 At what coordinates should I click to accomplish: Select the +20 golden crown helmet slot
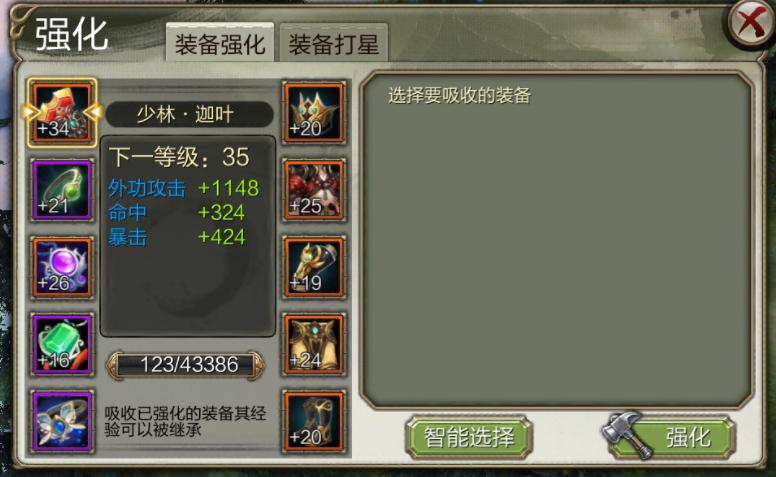coord(314,113)
